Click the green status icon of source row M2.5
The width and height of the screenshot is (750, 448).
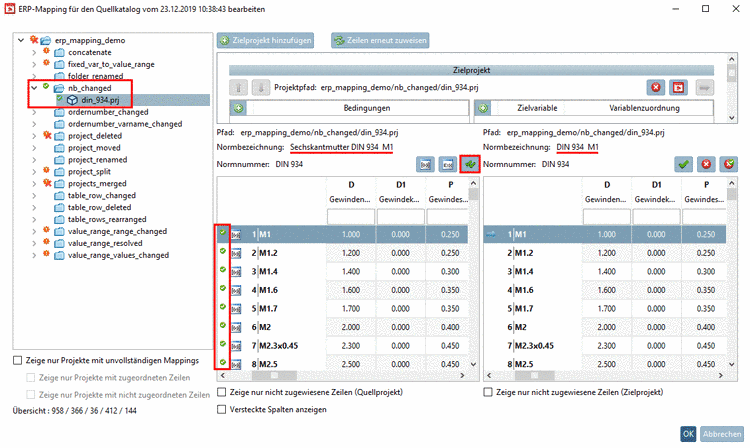click(223, 362)
